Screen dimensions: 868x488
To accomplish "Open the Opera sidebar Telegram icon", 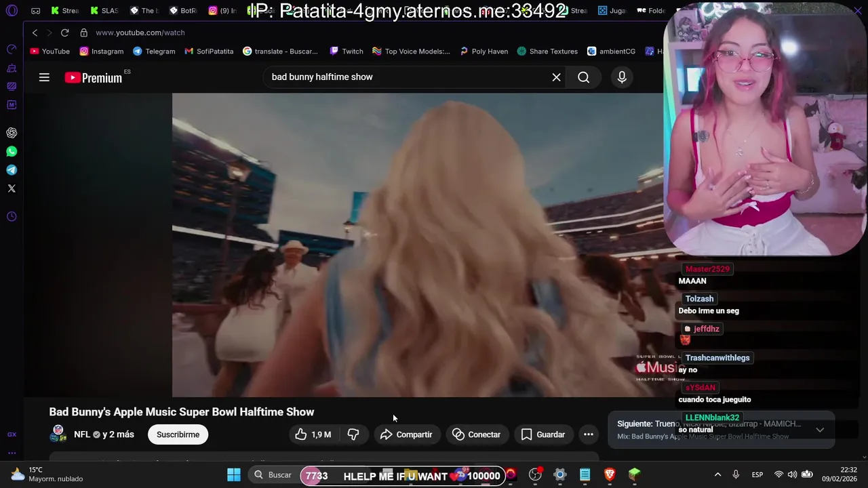I will pyautogui.click(x=12, y=170).
